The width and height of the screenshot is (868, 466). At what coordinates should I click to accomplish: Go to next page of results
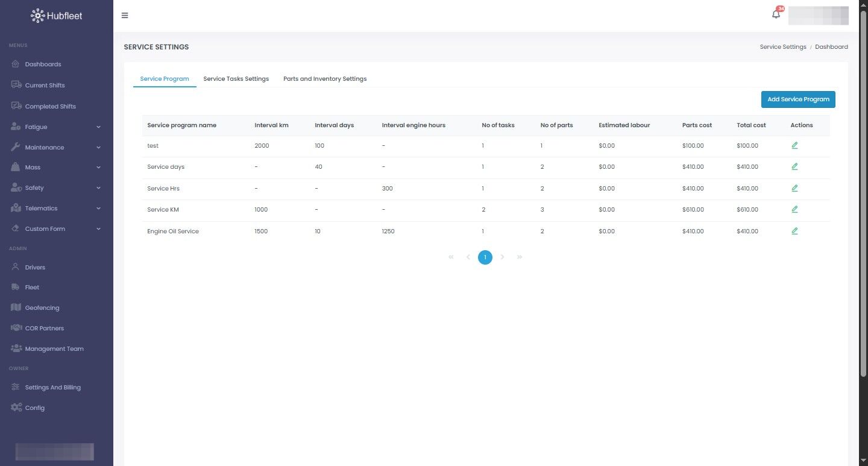[503, 257]
